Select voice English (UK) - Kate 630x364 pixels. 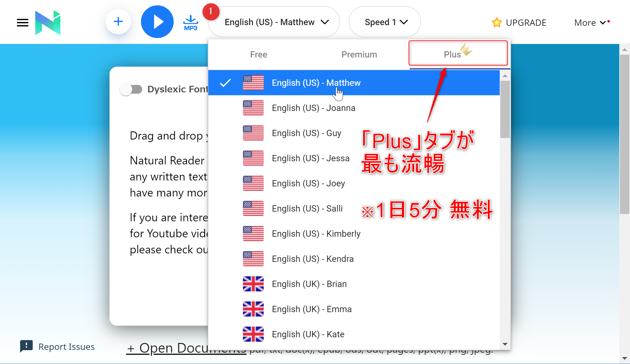click(x=354, y=334)
